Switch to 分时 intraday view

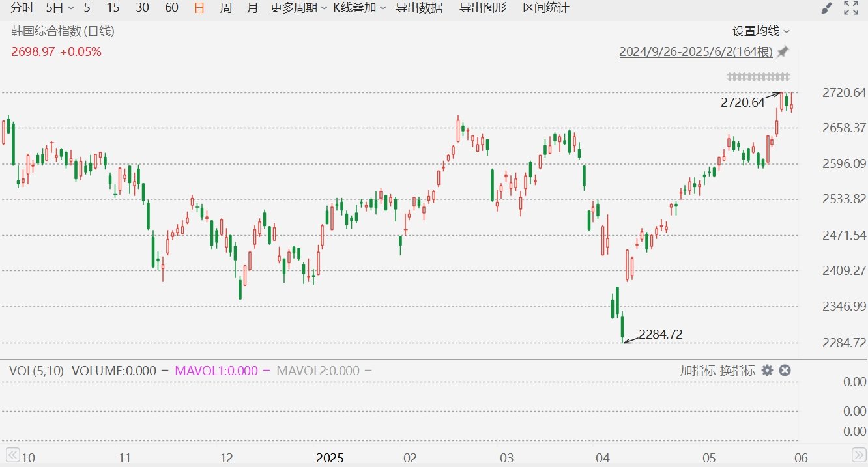22,8
